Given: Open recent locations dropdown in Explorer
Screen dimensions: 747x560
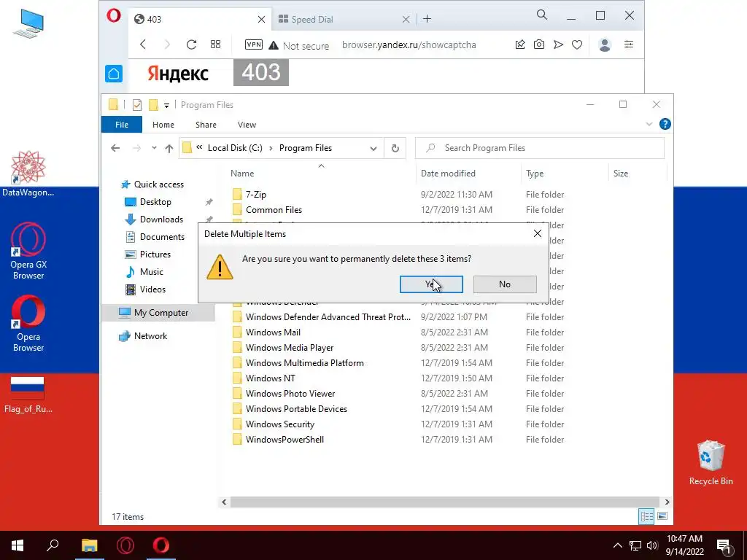Looking at the screenshot, I should pos(154,148).
